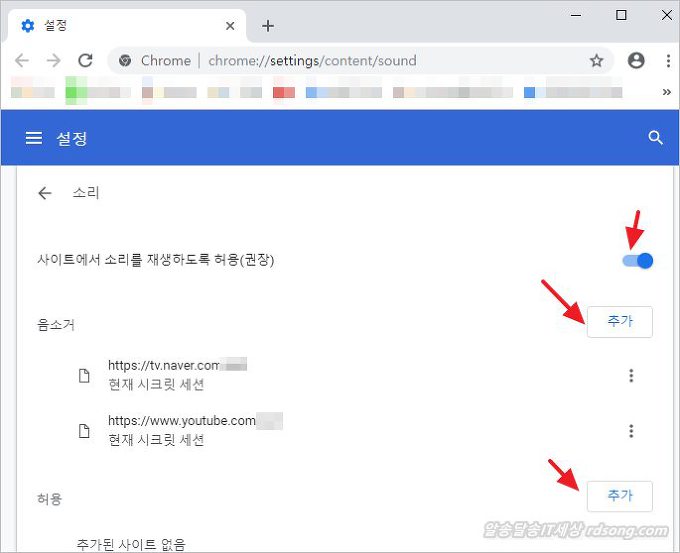The width and height of the screenshot is (680, 553).
Task: Open a new tab with plus button
Action: (267, 26)
